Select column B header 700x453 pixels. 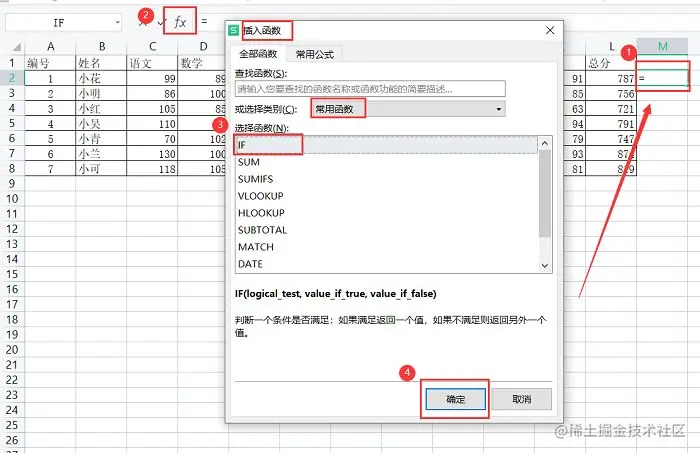[101, 46]
